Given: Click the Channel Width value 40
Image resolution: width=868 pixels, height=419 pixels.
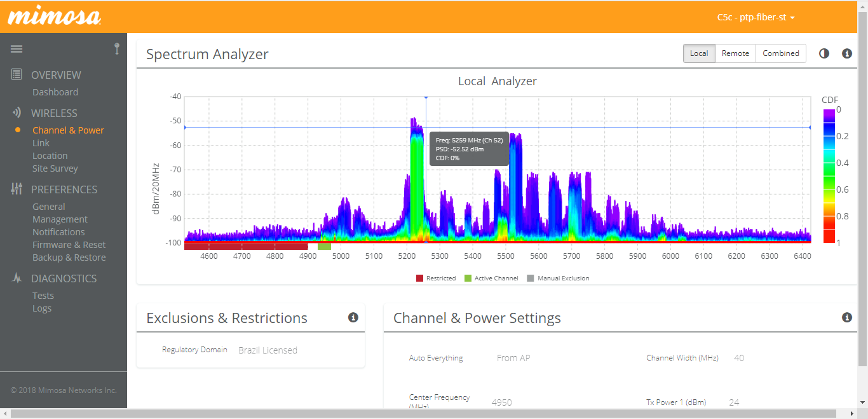Looking at the screenshot, I should tap(739, 358).
